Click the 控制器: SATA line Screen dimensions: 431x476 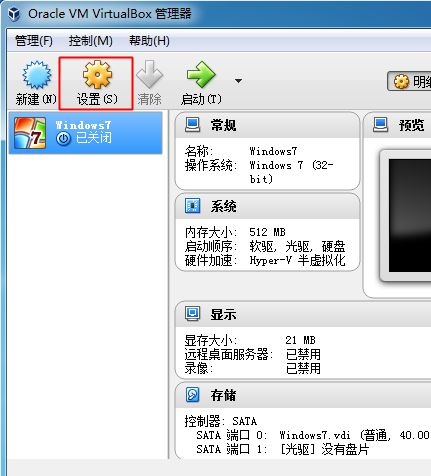[x=221, y=421]
